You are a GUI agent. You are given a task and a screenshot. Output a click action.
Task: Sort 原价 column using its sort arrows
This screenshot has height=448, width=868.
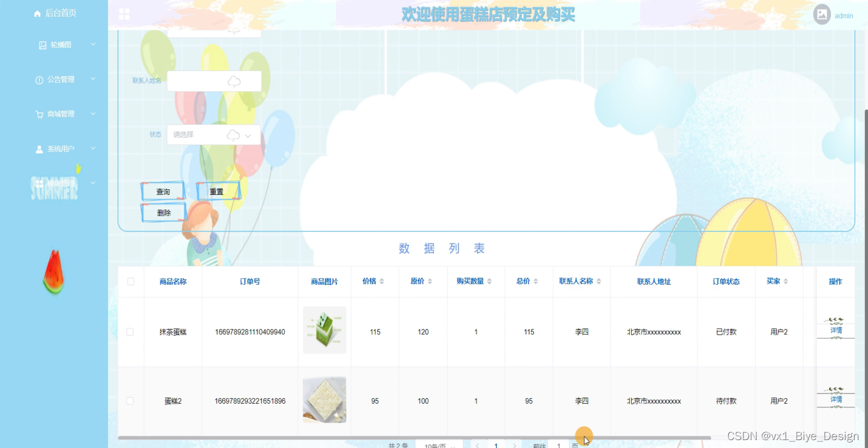point(430,282)
